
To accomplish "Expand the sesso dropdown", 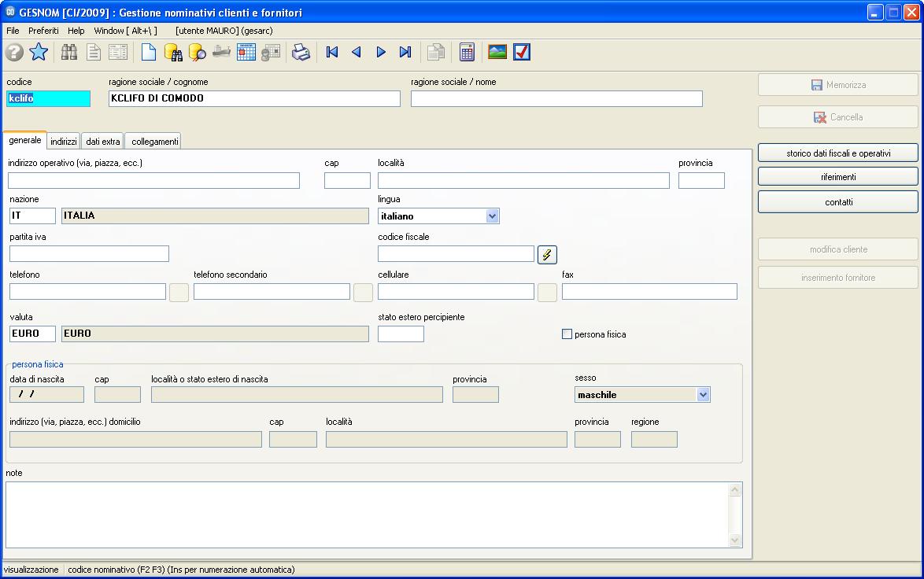I will tap(703, 395).
